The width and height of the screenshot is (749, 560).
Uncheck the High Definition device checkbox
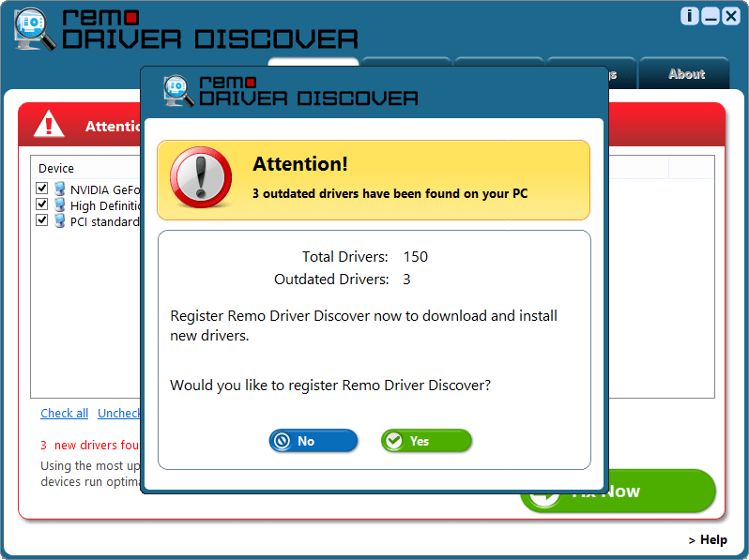point(42,204)
